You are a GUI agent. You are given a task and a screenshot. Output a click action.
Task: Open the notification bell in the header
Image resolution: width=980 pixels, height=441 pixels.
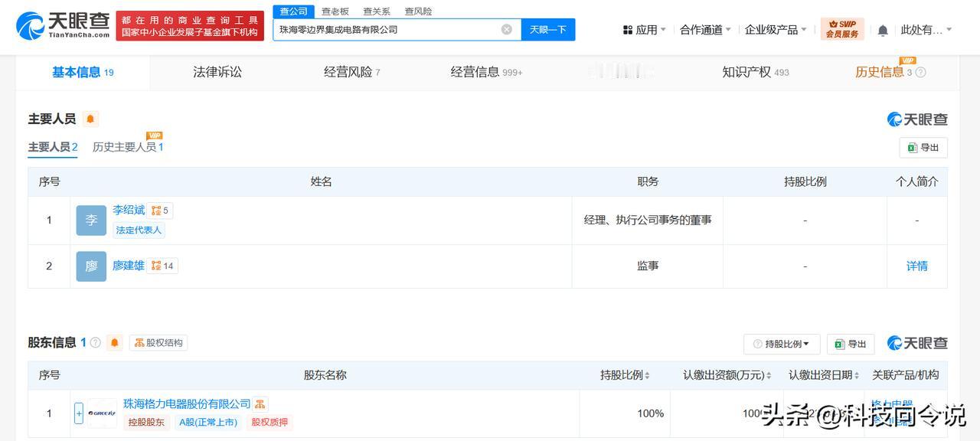pos(883,30)
